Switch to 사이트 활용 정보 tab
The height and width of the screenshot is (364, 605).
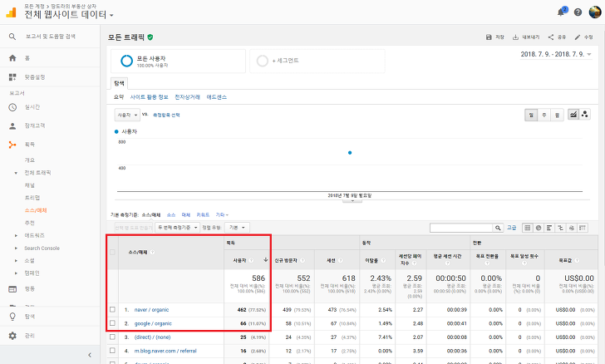tap(149, 97)
